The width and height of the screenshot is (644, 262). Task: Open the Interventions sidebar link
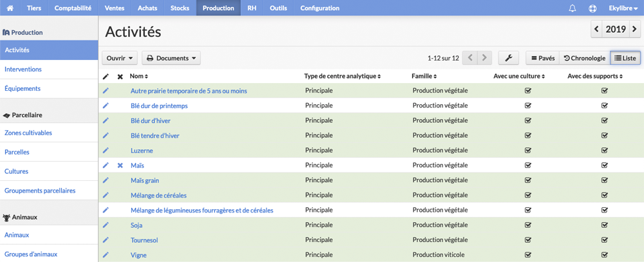[49, 70]
